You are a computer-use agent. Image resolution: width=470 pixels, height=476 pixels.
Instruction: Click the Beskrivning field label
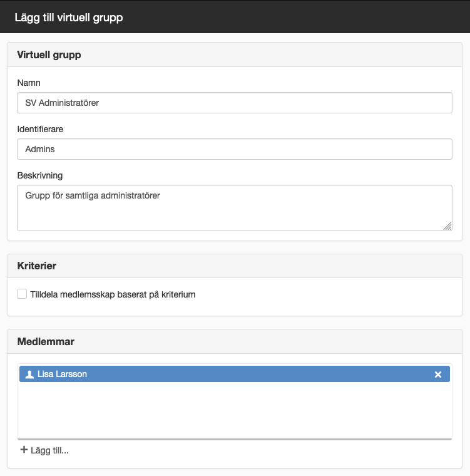click(40, 175)
